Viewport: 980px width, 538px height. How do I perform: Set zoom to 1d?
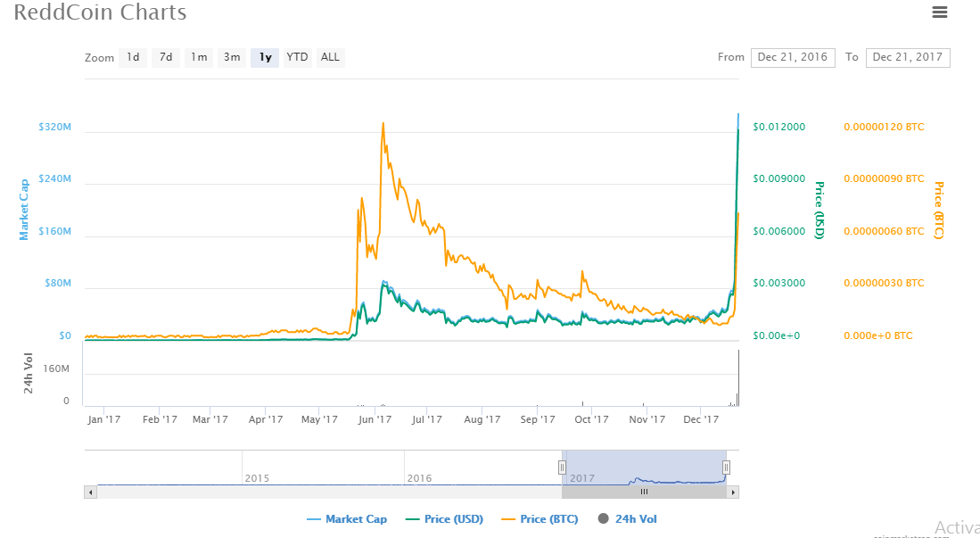[x=133, y=57]
